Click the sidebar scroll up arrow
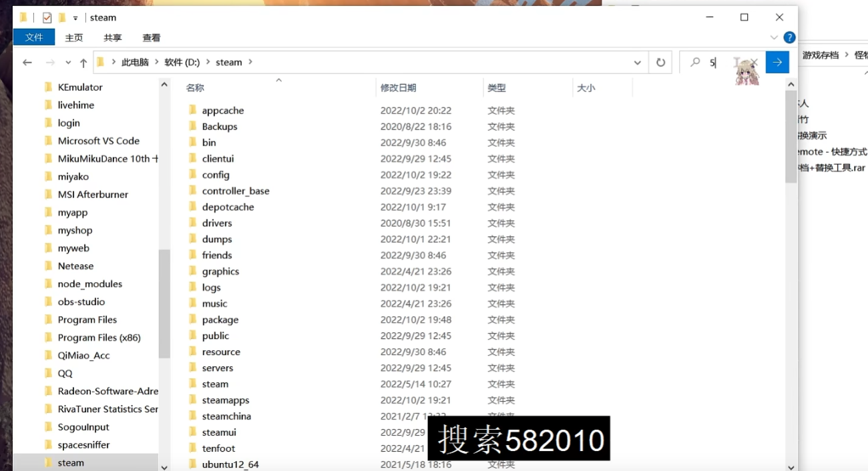 click(164, 84)
